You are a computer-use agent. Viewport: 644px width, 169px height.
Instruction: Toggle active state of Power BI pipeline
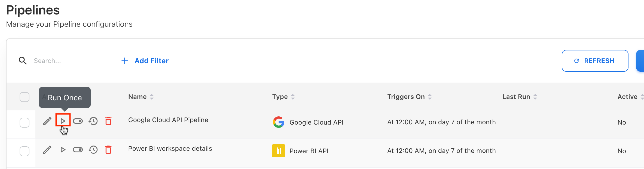(78, 150)
